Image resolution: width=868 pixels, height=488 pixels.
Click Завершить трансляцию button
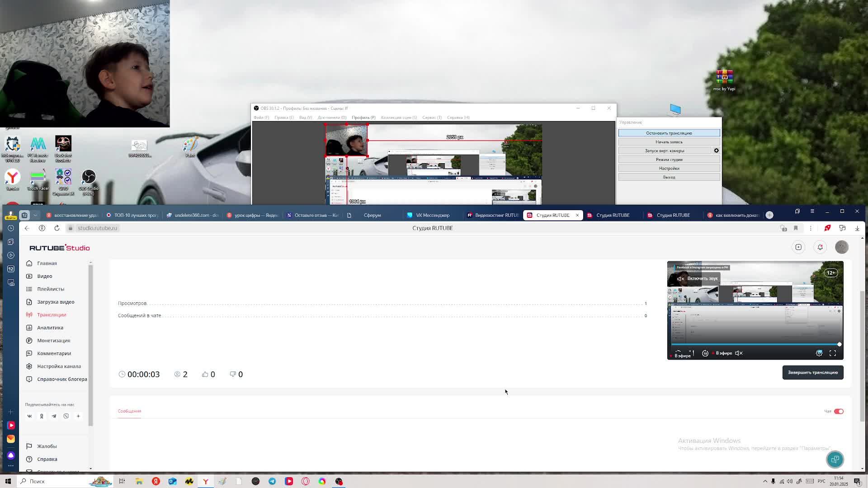point(813,372)
